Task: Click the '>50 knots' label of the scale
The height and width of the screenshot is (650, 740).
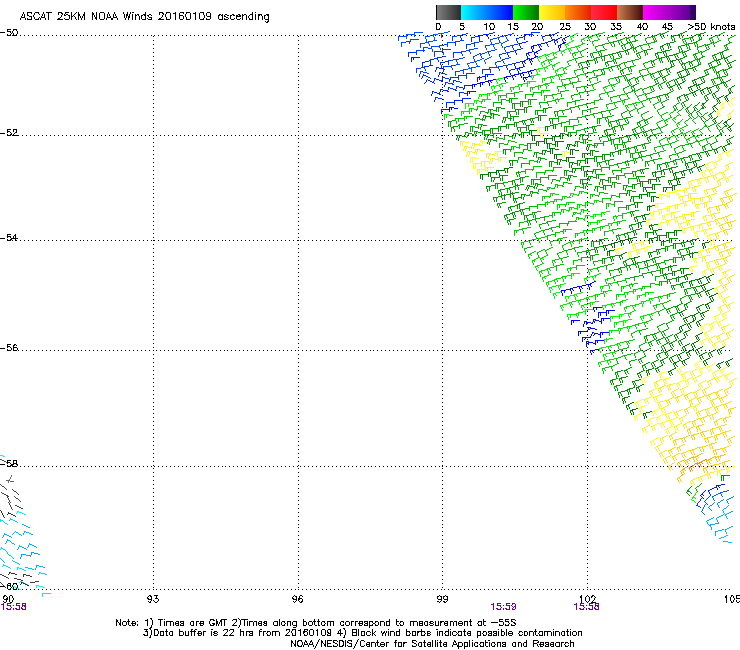Action: tap(711, 27)
